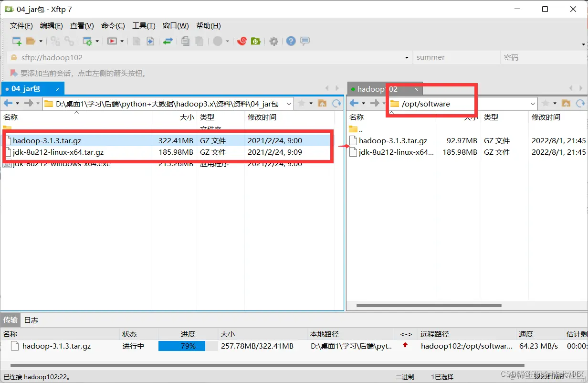Viewport: 588px width, 383px height.
Task: Open remote back-button history dropdown
Action: 364,103
